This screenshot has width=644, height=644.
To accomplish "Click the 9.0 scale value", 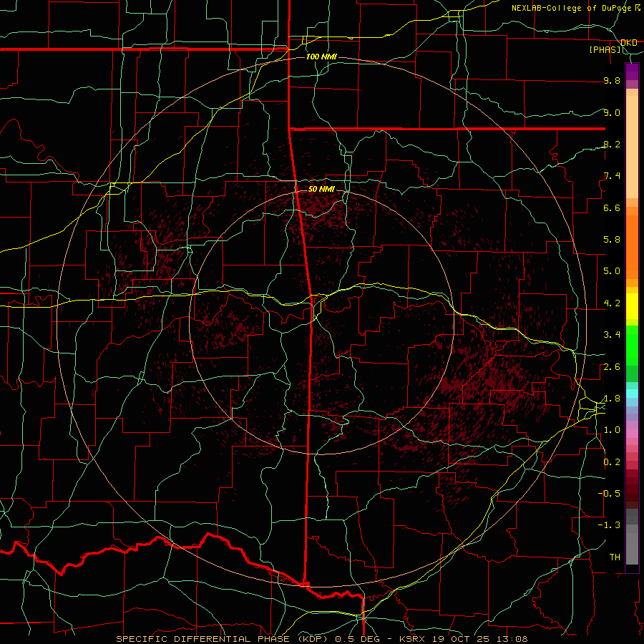I will 612,112.
